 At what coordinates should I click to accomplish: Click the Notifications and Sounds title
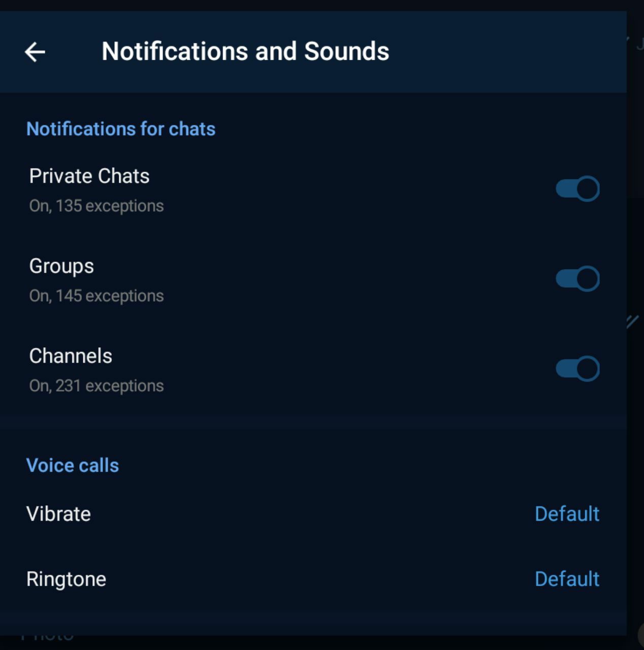tap(245, 52)
